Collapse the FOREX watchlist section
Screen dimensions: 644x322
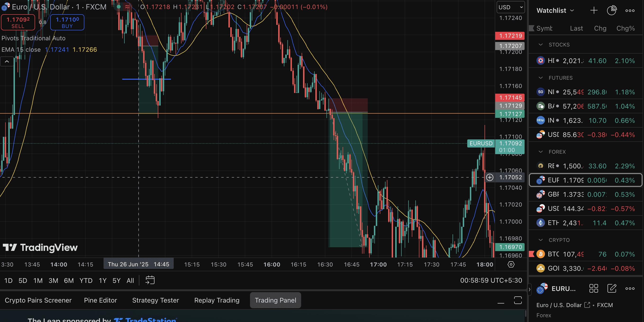[541, 152]
